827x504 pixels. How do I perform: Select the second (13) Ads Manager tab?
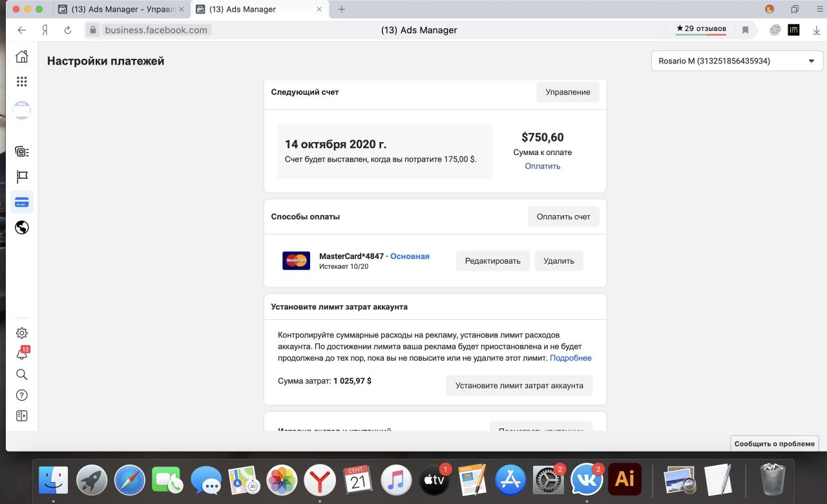(x=258, y=9)
